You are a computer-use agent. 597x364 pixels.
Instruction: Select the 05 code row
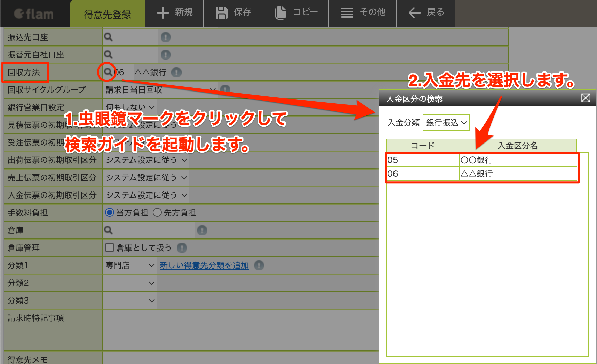(423, 160)
